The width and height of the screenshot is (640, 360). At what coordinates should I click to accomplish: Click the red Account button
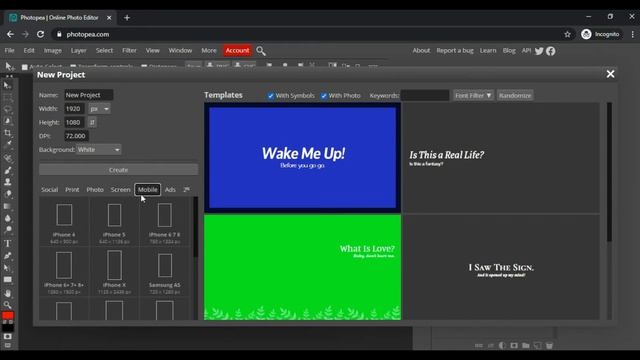pyautogui.click(x=237, y=51)
